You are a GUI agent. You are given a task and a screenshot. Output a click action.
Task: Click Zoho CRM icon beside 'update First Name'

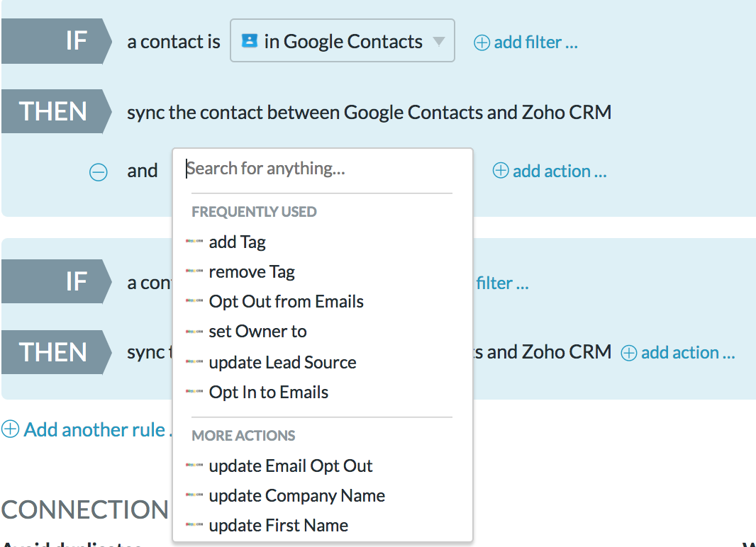click(194, 525)
